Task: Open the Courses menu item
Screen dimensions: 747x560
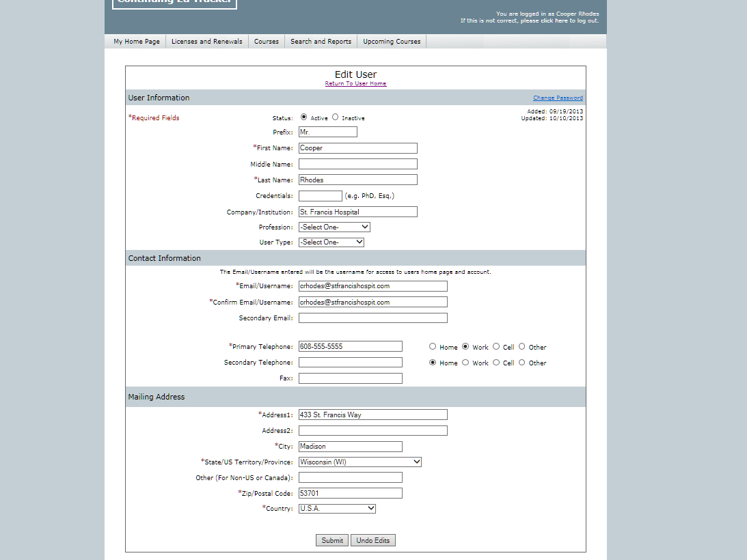Action: point(267,42)
